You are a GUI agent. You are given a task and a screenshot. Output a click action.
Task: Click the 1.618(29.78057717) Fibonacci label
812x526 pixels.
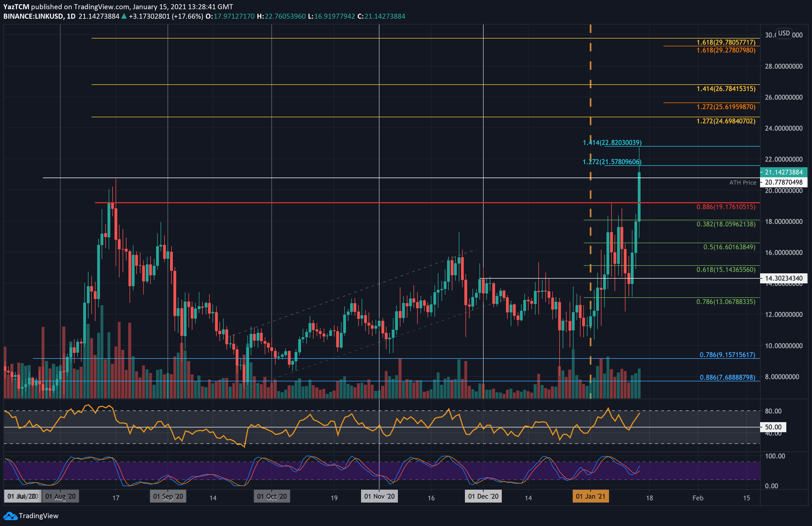(726, 42)
